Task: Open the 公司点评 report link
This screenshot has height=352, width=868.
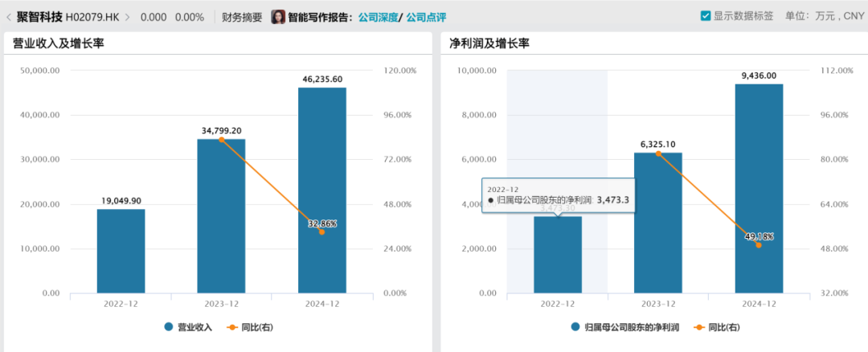Action: click(426, 17)
